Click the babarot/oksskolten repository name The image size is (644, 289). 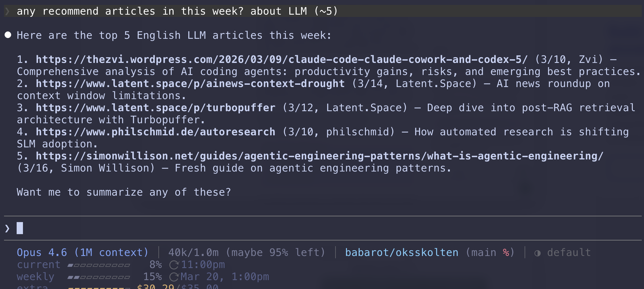[401, 253]
